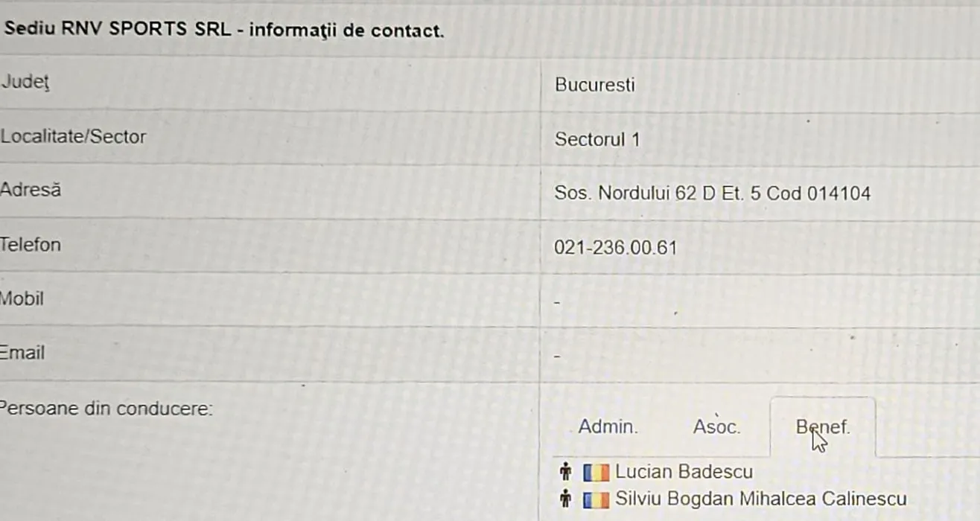Click the Persoane din conducere label
Image resolution: width=980 pixels, height=521 pixels.
click(106, 409)
